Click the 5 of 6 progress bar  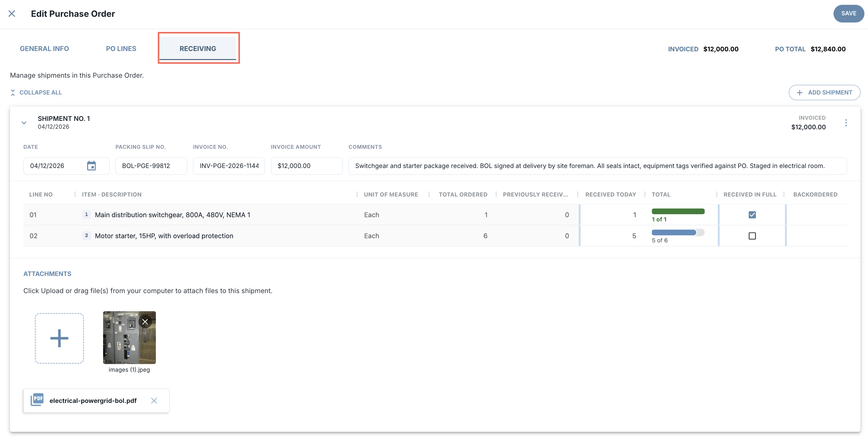pyautogui.click(x=678, y=232)
